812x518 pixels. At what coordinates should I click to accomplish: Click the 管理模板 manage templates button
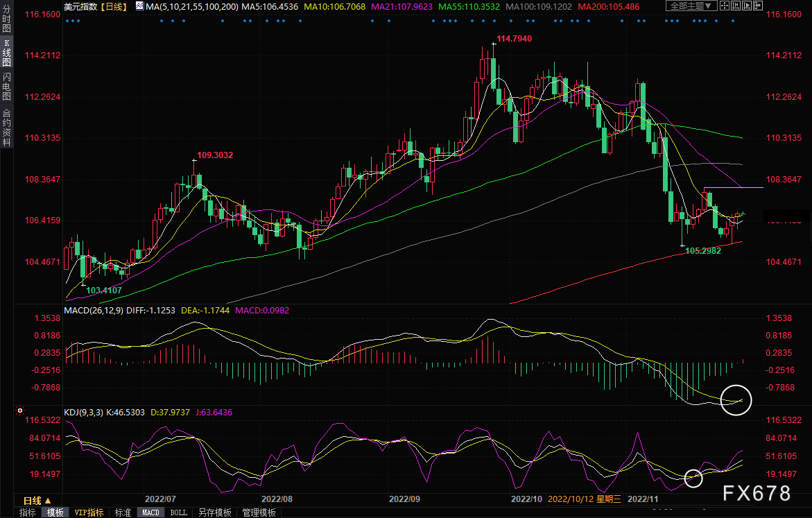click(259, 512)
